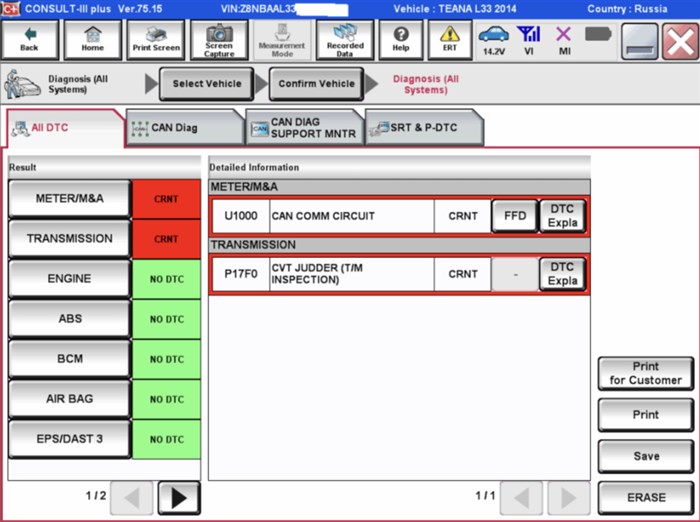
Task: View FFD for U1000 code
Action: point(514,216)
